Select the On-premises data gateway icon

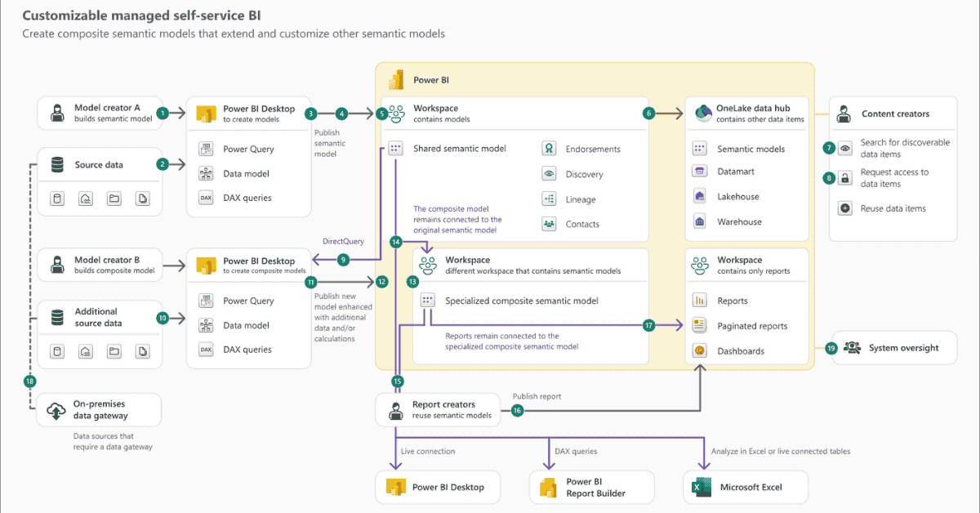coord(56,410)
